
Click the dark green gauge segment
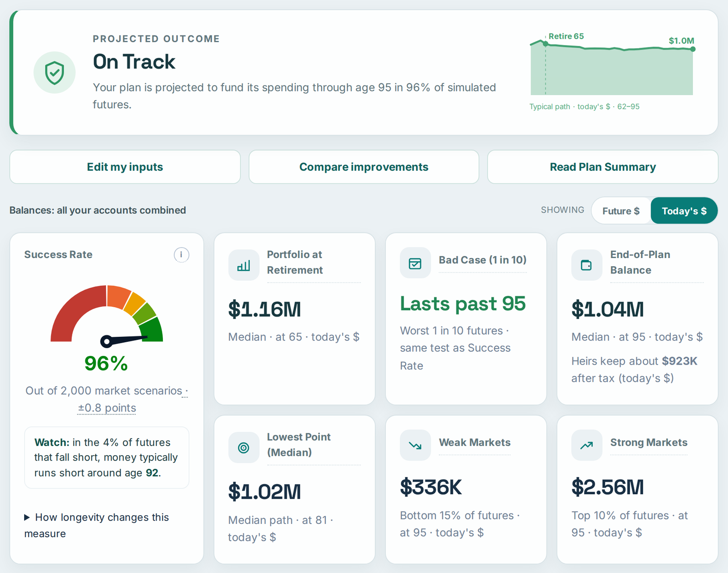point(152,330)
